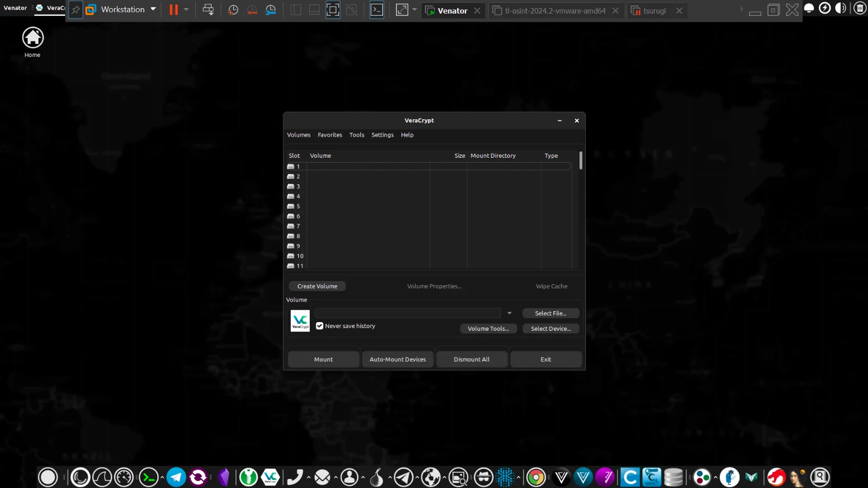Open the snowflake network icon in dock

(505, 477)
